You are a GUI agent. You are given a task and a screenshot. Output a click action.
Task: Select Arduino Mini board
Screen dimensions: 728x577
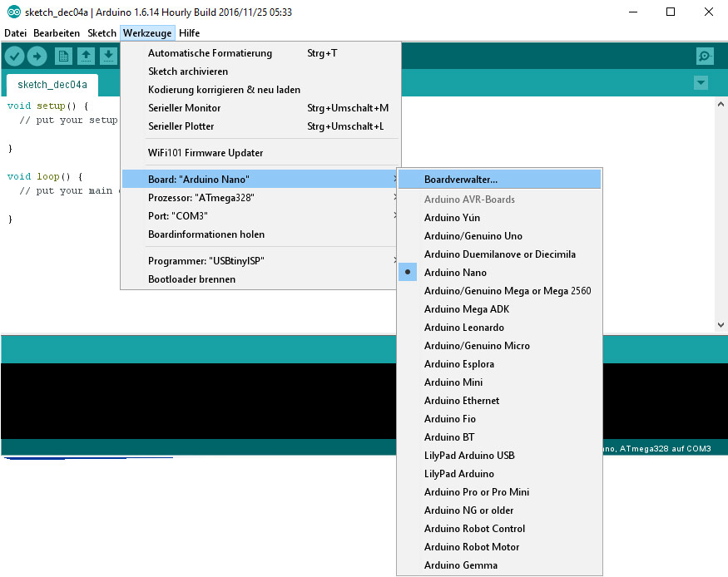[x=499, y=382]
